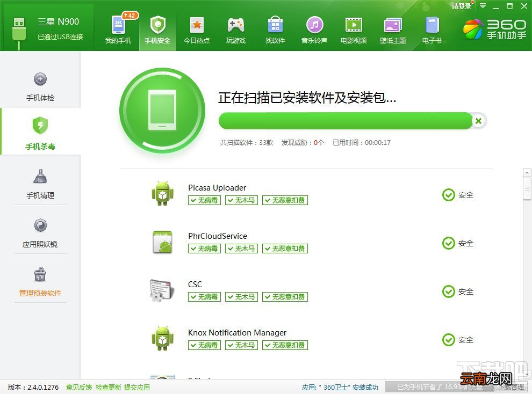Click the safe checkmark for Knox Notification Manager
The height and width of the screenshot is (394, 532).
[449, 339]
